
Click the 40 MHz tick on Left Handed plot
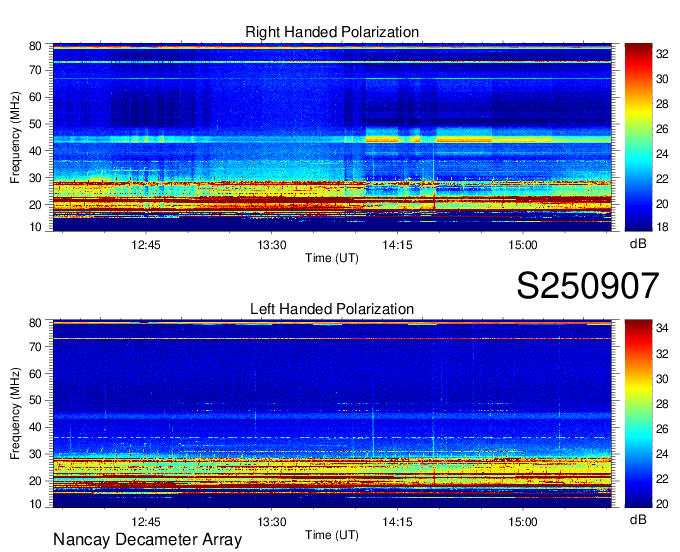pyautogui.click(x=35, y=428)
